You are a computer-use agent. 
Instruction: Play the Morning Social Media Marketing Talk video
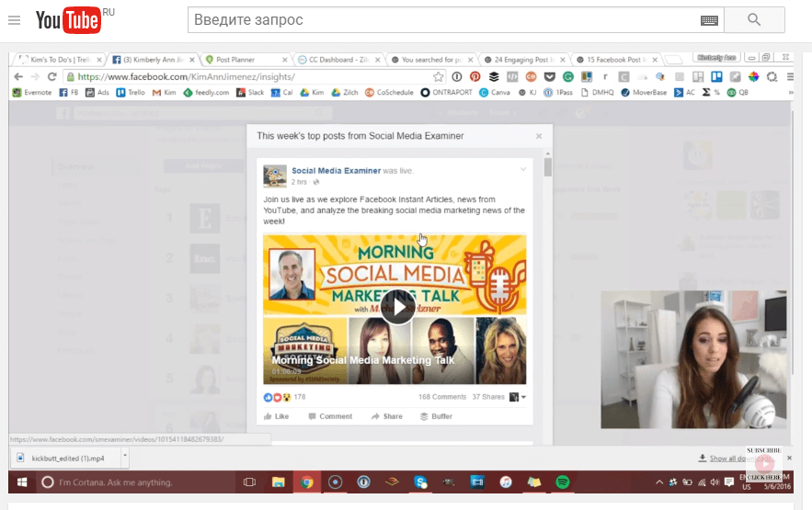(397, 308)
